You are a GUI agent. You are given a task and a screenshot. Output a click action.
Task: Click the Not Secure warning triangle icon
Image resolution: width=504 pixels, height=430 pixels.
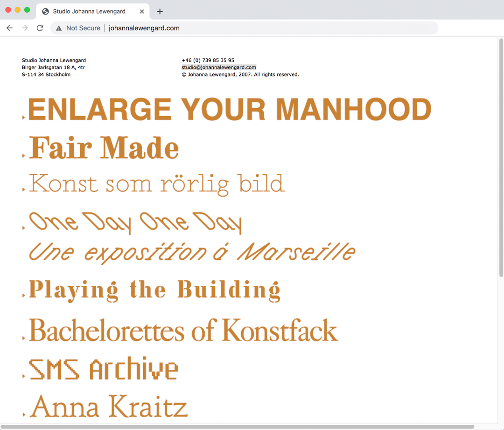tap(59, 28)
